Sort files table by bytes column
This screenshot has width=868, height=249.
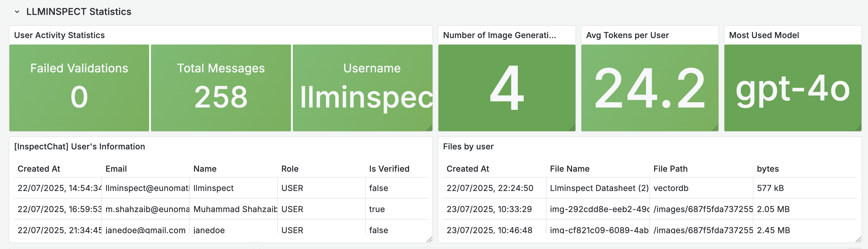(x=767, y=169)
